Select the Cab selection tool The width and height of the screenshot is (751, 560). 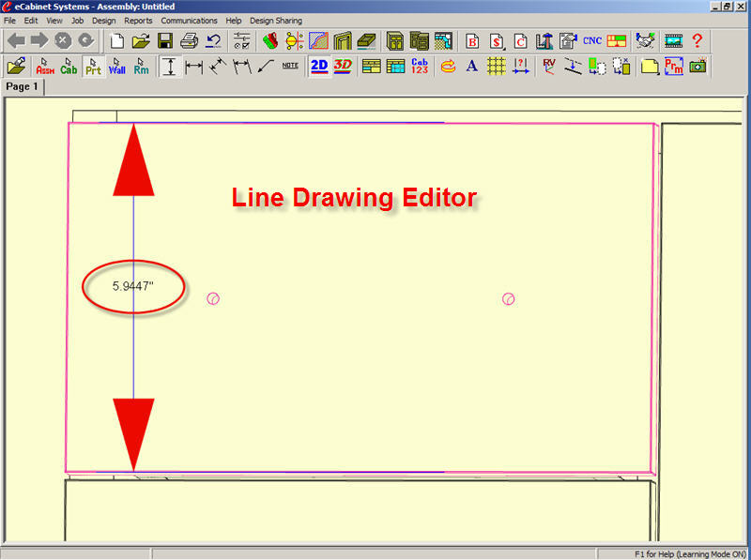point(69,67)
